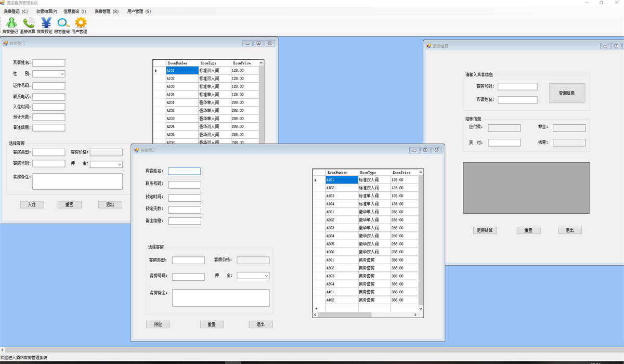624x364 pixels.
Task: Click 退出 button in 退房结算 window
Action: (x=570, y=230)
